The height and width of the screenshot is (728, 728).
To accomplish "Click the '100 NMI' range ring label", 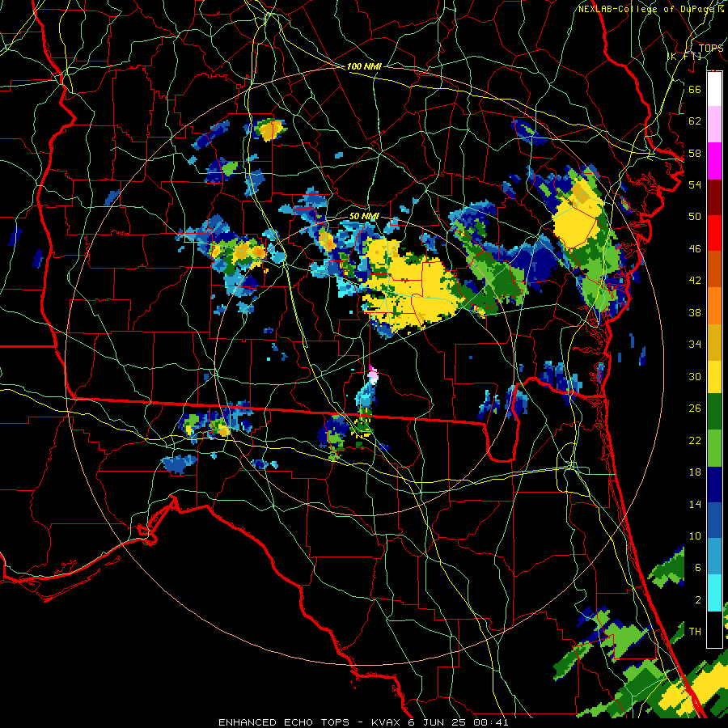I will pyautogui.click(x=364, y=66).
